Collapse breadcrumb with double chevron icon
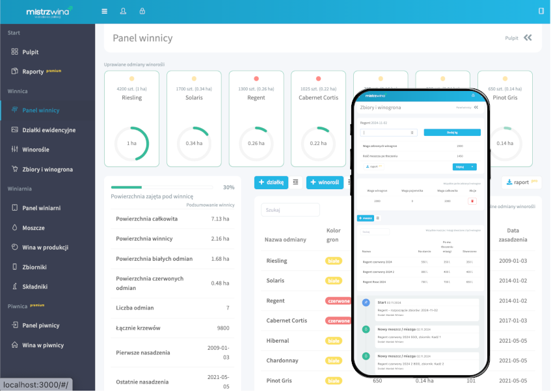Viewport: 551px width, 392px height. [x=528, y=38]
